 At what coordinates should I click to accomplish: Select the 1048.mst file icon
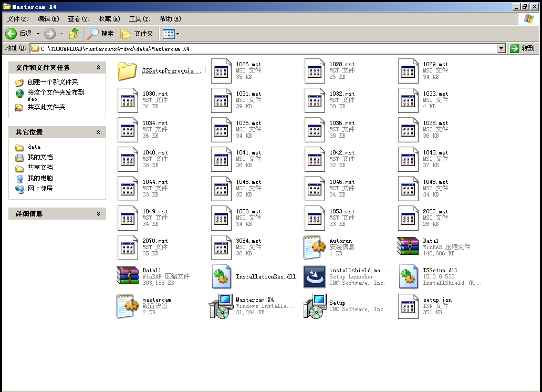(408, 189)
